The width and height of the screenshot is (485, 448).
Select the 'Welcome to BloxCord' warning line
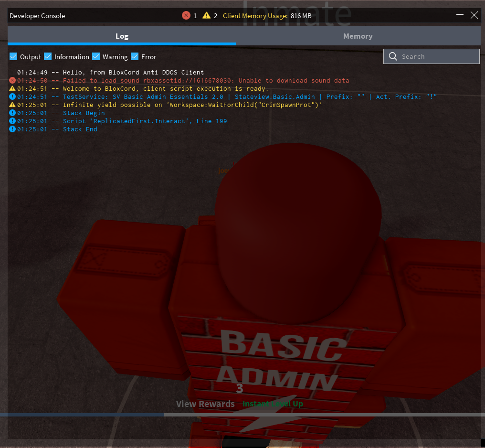[143, 88]
